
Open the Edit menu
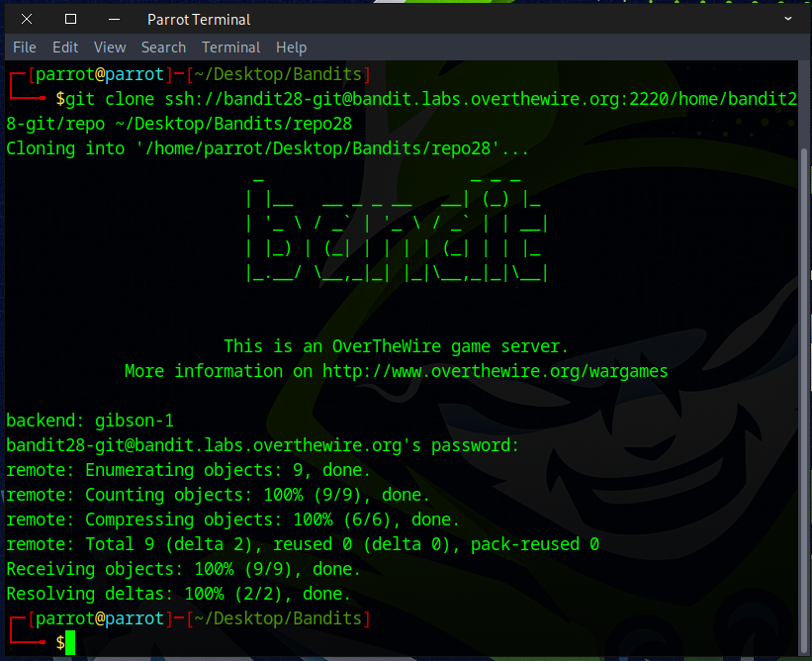click(x=65, y=47)
